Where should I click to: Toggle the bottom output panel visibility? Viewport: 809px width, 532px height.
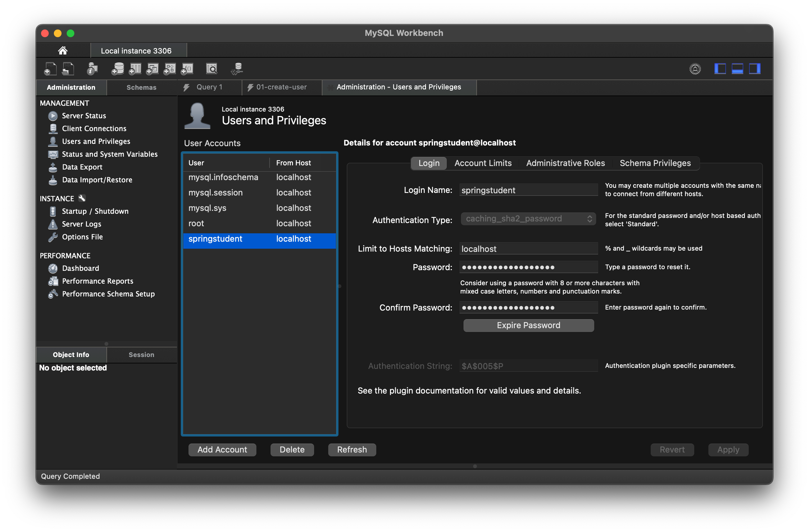(737, 69)
